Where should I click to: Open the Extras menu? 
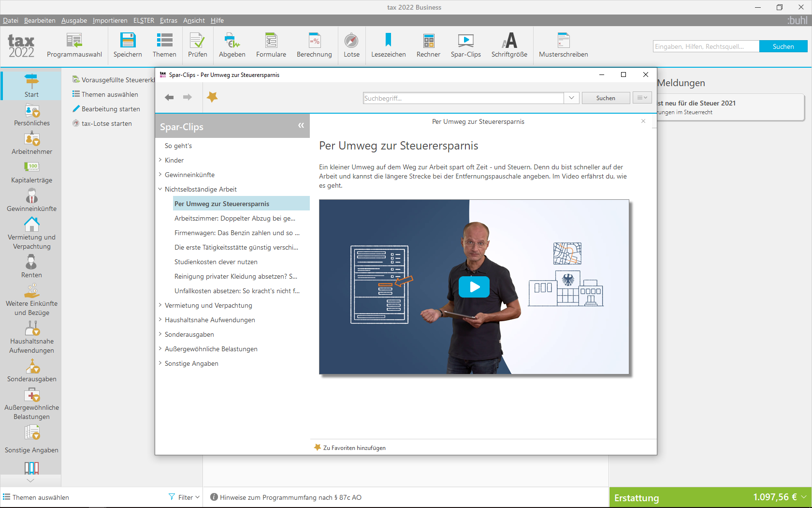(x=169, y=20)
